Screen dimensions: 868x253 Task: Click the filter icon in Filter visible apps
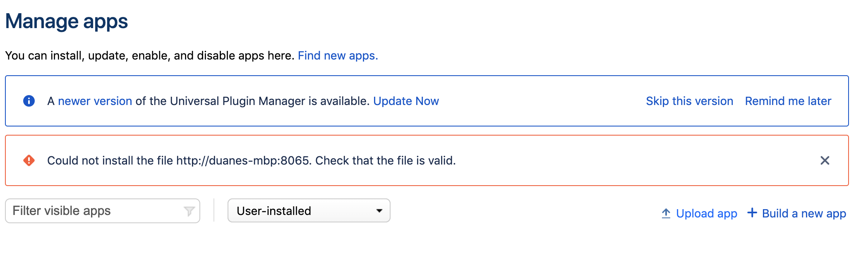pyautogui.click(x=189, y=210)
